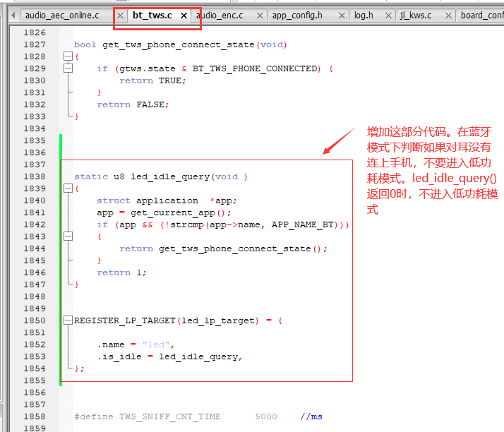Collapse the if block fold at line 1843
Image resolution: width=504 pixels, height=432 pixels.
(x=68, y=236)
